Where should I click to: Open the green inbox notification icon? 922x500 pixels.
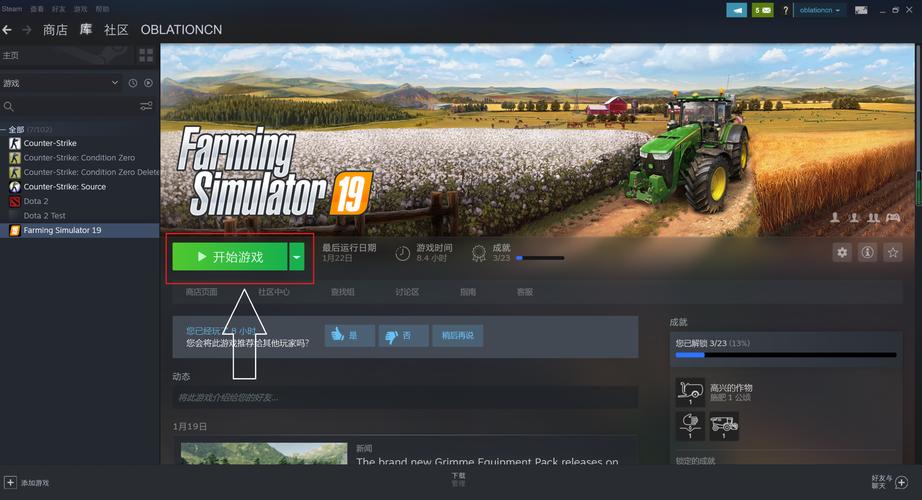point(763,10)
